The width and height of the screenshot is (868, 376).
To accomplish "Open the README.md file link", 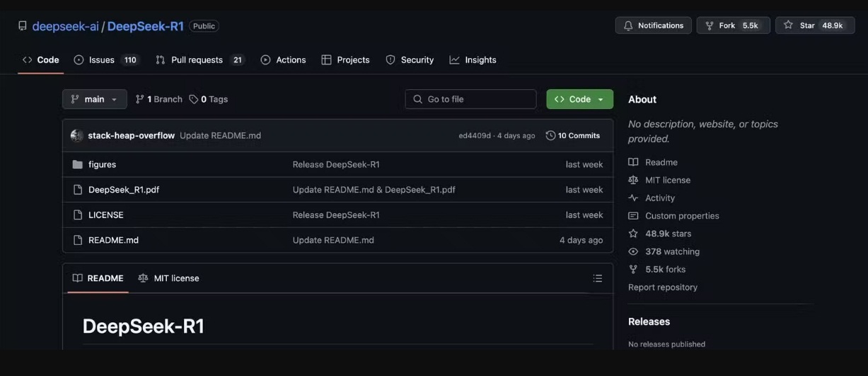I will coord(113,240).
